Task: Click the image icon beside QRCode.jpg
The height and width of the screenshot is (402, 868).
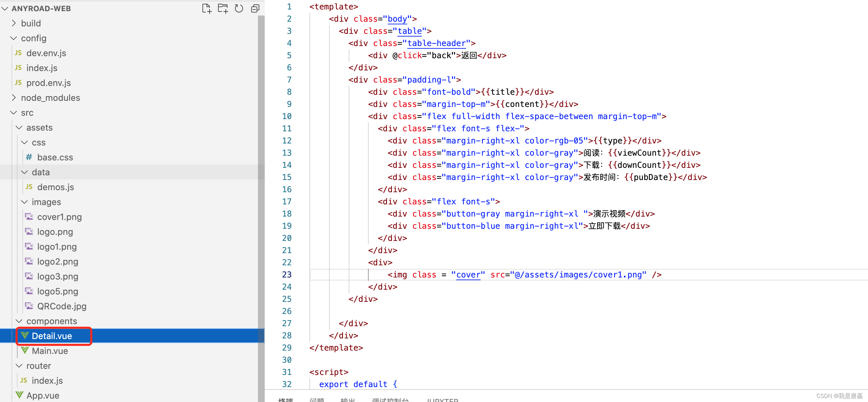Action: coord(29,306)
